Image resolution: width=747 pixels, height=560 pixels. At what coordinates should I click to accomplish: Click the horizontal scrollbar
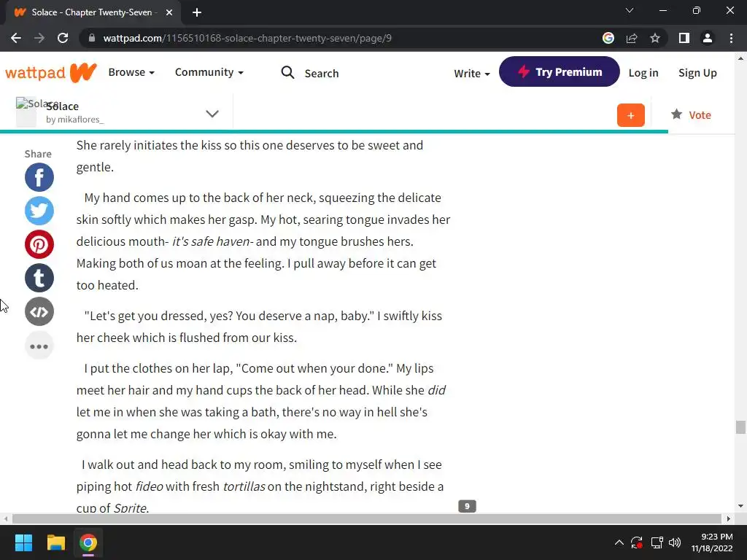click(366, 518)
